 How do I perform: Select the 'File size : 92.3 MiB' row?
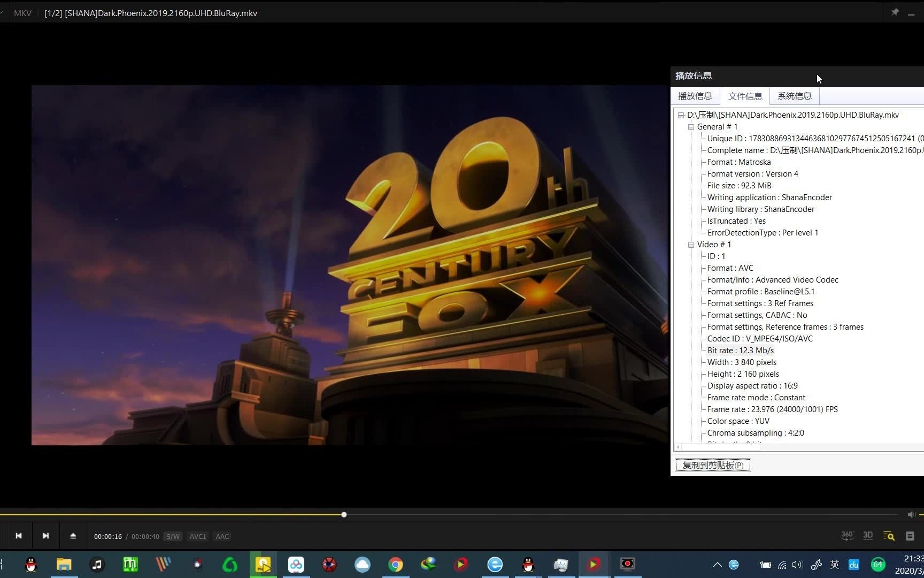point(739,186)
